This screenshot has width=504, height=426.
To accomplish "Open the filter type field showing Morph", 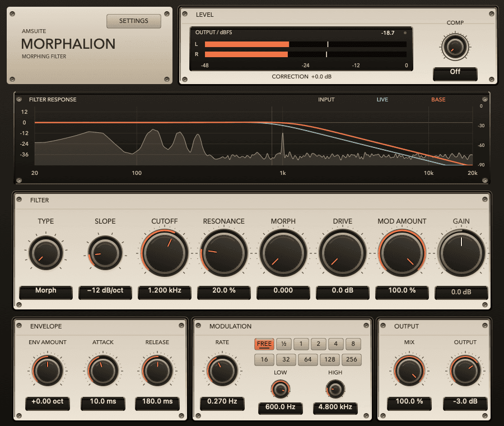I will 46,292.
